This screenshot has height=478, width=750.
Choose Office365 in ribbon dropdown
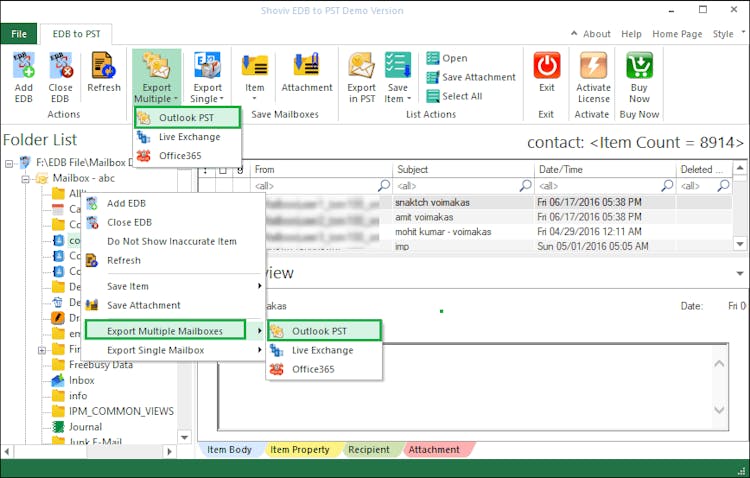point(187,156)
